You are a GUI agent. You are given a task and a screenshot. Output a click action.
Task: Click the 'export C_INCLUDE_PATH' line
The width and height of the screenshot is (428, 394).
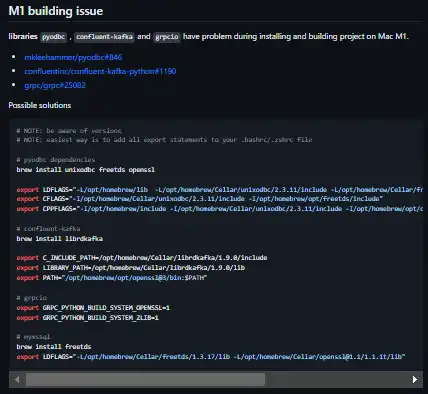pos(142,258)
